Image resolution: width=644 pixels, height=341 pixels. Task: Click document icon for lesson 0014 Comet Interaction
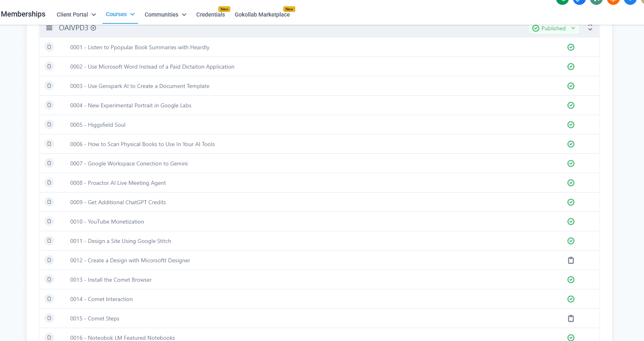(49, 299)
